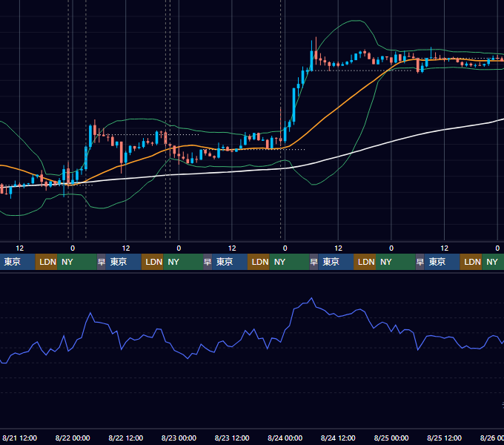The image size is (504, 445).
Task: Click the 8/22 早 early session block
Action: tap(102, 262)
